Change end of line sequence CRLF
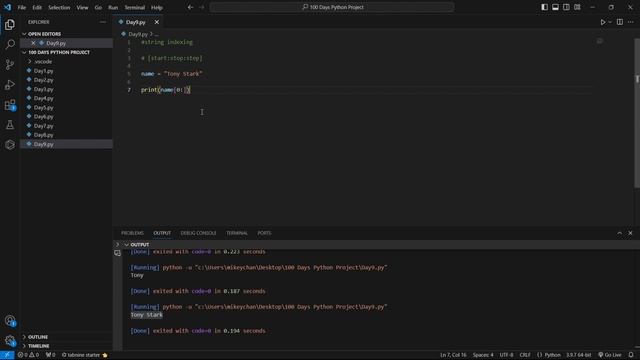The image size is (640, 360). [x=525, y=355]
